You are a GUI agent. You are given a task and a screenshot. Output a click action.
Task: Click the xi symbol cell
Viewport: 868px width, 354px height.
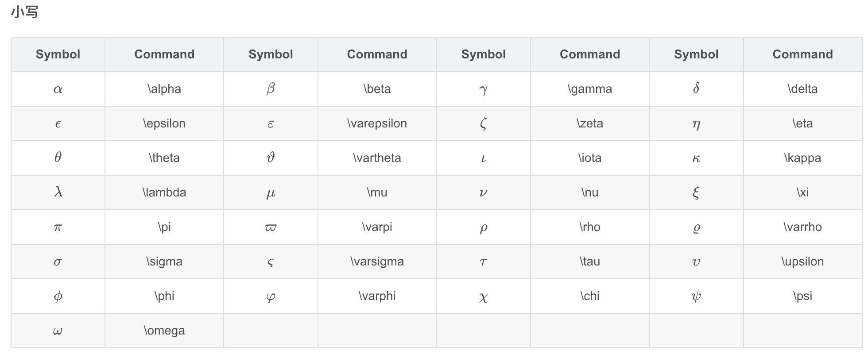[x=696, y=192]
